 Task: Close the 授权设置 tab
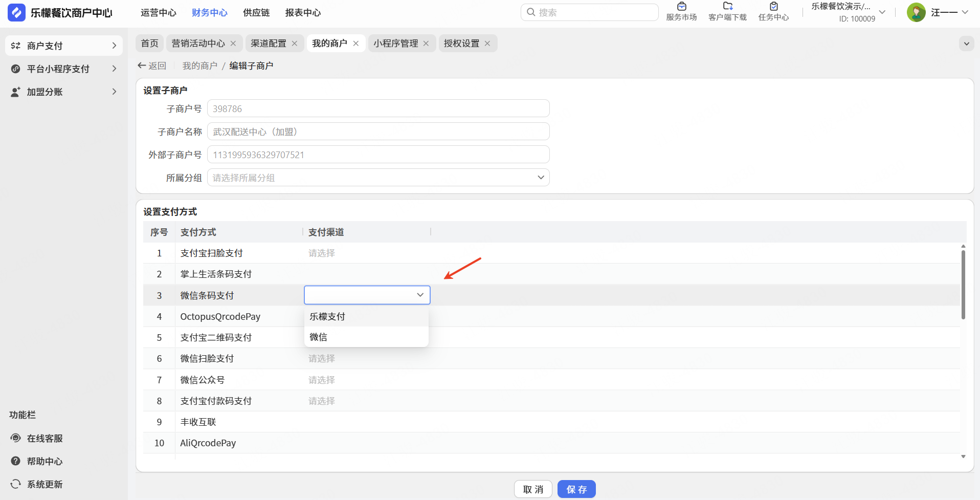tap(487, 44)
